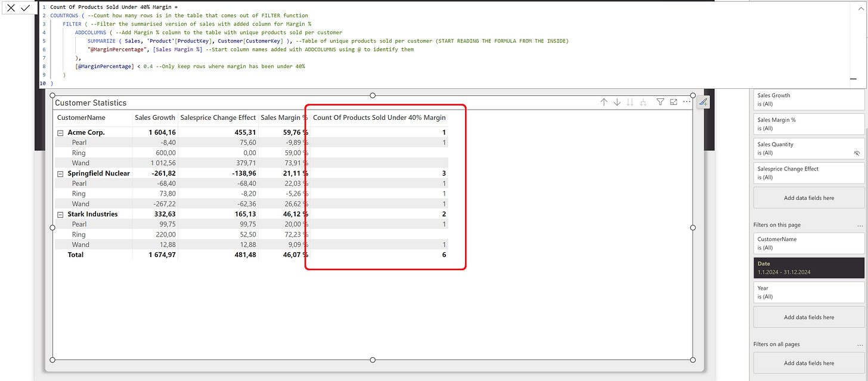Image resolution: width=868 pixels, height=381 pixels.
Task: Go to next level with double-arrow icon
Action: pyautogui.click(x=630, y=103)
